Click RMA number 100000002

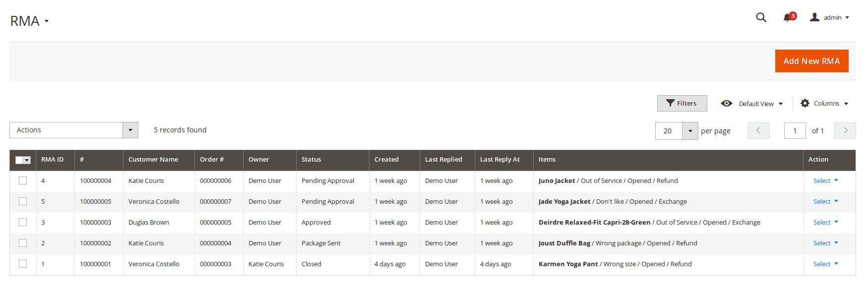tap(96, 243)
